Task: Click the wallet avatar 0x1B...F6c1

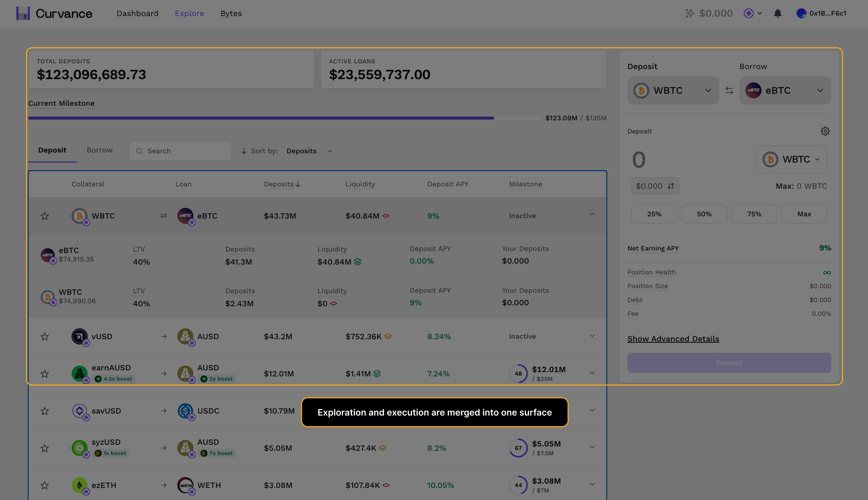Action: [821, 13]
